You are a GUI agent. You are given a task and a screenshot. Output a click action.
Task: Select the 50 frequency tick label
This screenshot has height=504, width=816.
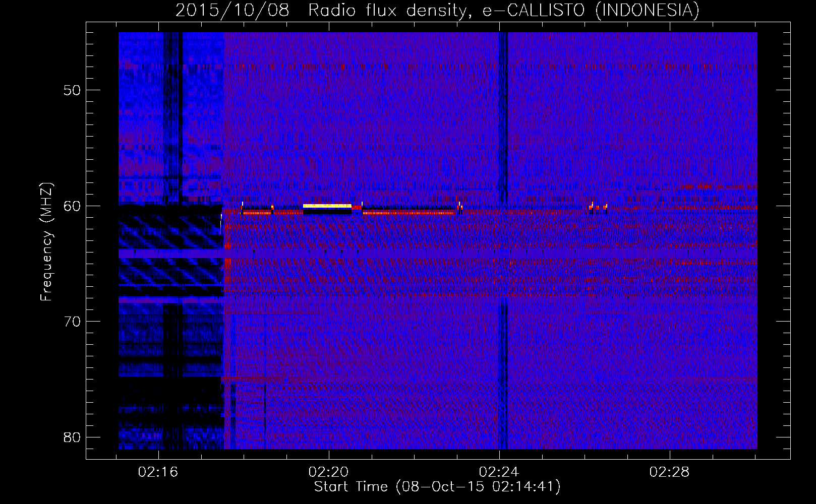pyautogui.click(x=73, y=90)
